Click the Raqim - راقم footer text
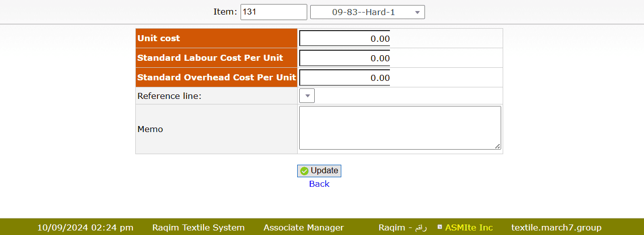644x235 pixels. (x=402, y=227)
